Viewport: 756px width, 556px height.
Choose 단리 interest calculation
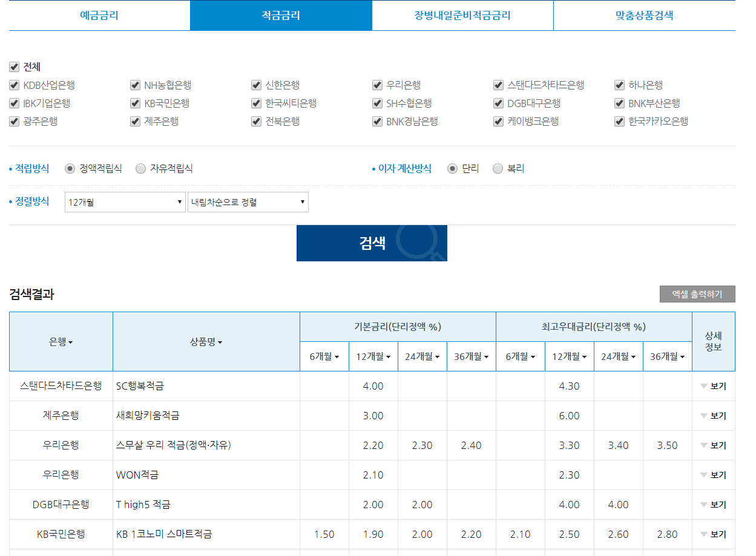452,169
